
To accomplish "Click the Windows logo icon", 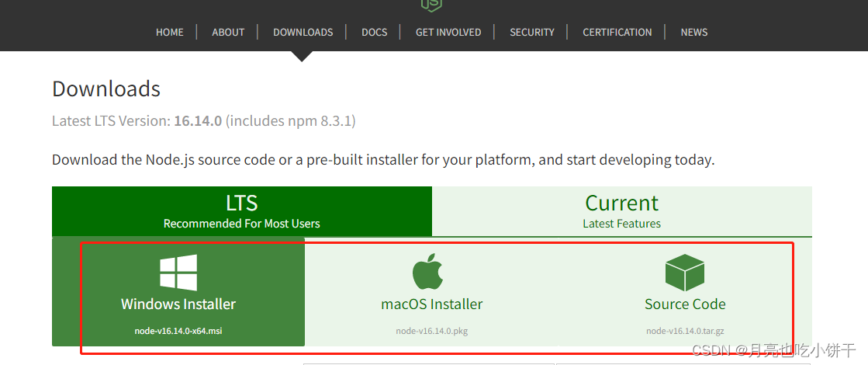I will 178,273.
